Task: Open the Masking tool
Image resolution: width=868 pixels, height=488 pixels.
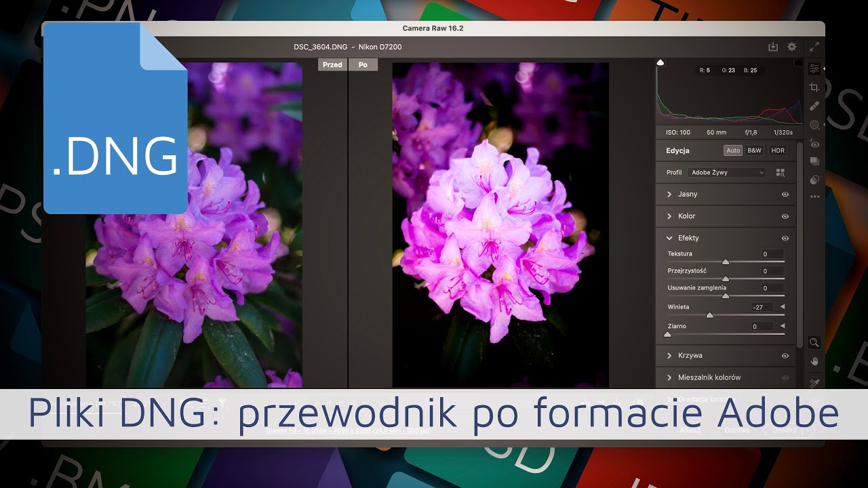Action: 814,125
